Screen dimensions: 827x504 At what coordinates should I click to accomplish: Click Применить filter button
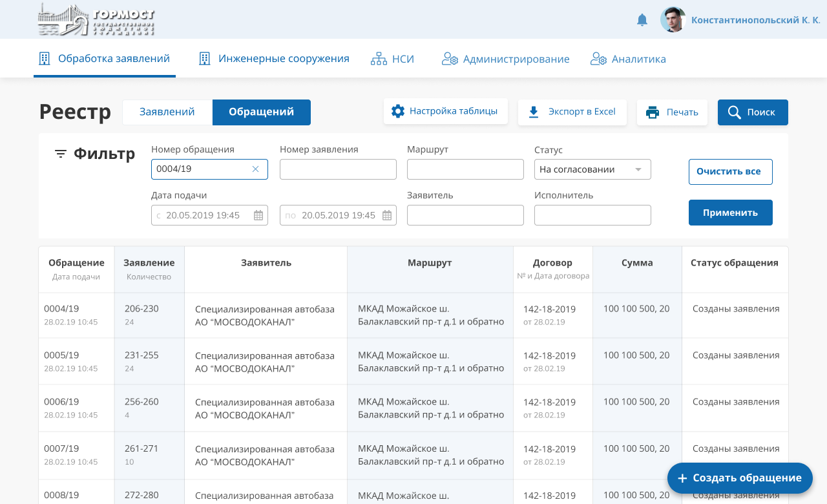[731, 213]
